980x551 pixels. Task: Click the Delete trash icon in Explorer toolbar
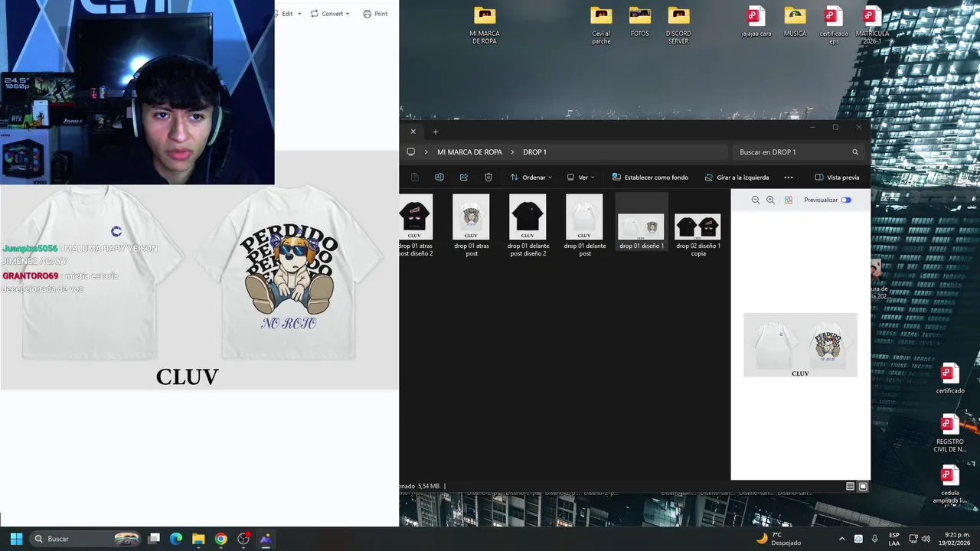488,177
